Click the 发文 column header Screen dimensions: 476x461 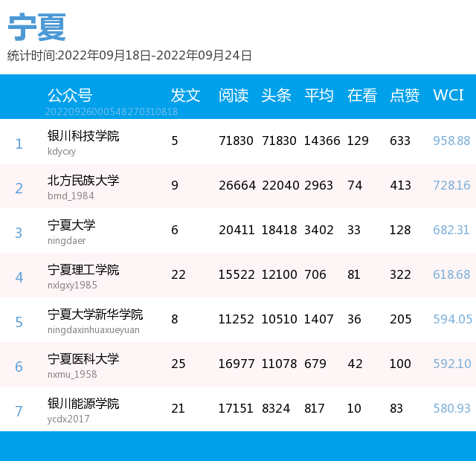[x=185, y=95]
